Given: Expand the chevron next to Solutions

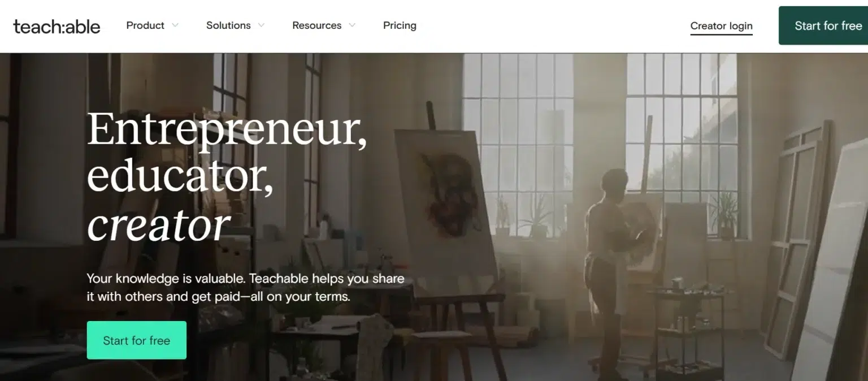Looking at the screenshot, I should click(x=261, y=25).
